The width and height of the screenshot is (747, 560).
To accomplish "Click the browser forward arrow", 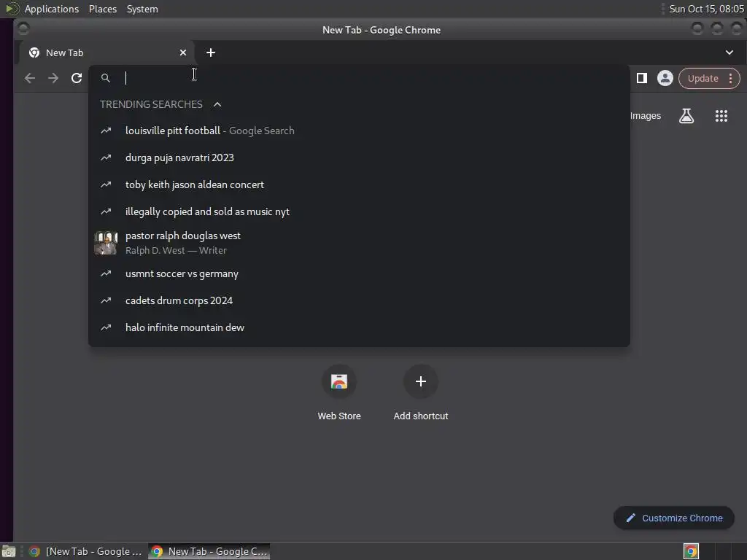I will (x=53, y=78).
